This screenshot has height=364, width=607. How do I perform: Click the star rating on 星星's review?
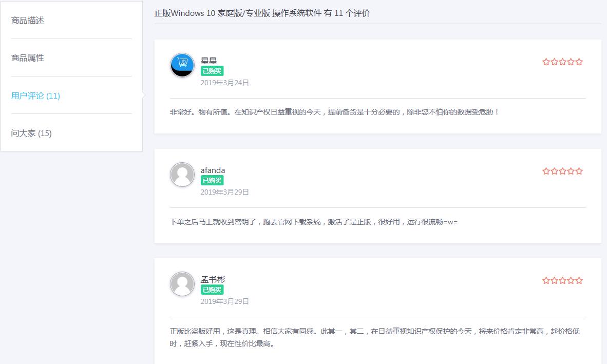[x=562, y=62]
